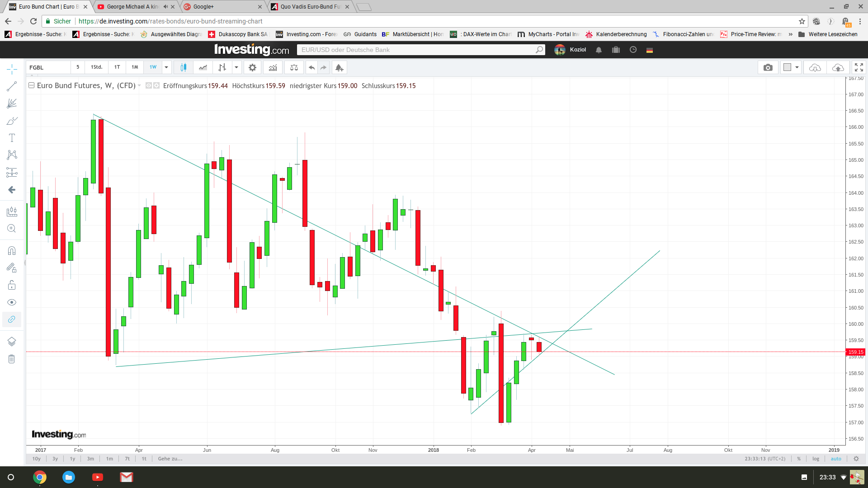Delete drawings with the trash bin icon
The image size is (868, 488).
pyautogui.click(x=12, y=358)
